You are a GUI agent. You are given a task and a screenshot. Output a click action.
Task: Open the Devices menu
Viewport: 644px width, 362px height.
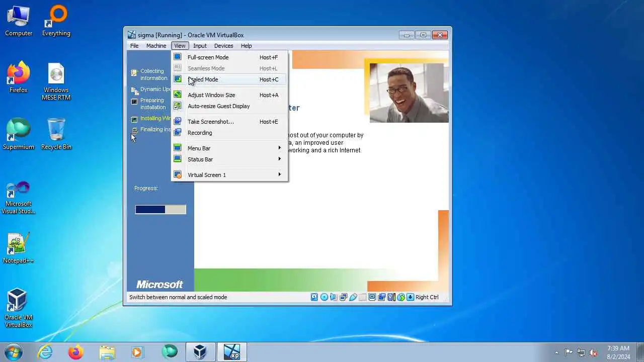click(223, 46)
